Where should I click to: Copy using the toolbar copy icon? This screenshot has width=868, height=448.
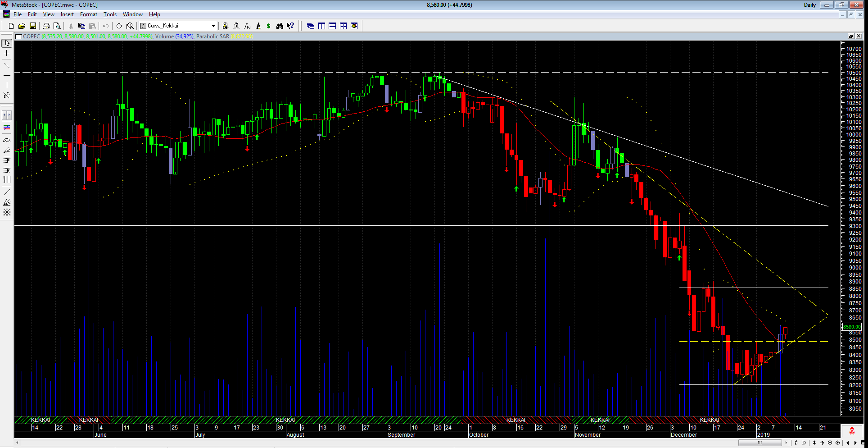tap(81, 26)
